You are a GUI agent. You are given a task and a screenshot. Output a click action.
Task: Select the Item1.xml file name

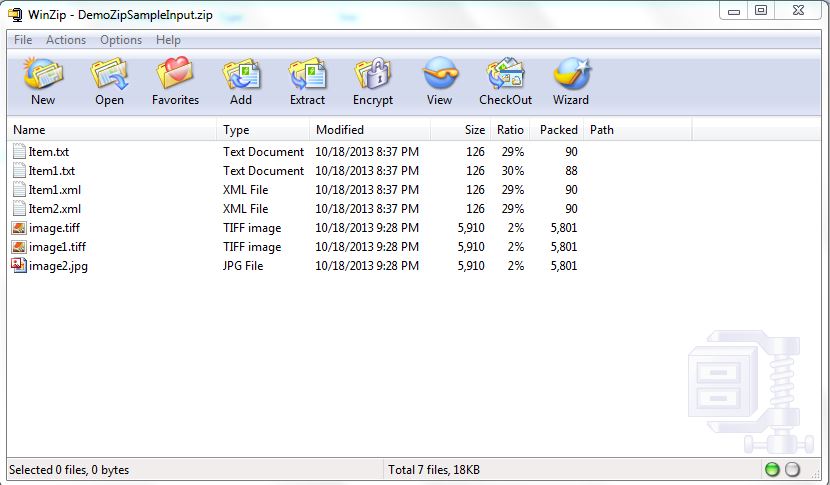(x=55, y=190)
